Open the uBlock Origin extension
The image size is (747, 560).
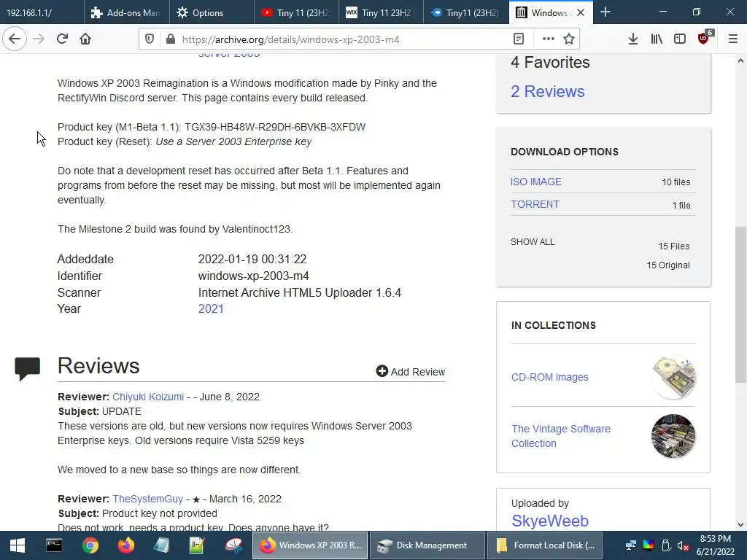[704, 38]
